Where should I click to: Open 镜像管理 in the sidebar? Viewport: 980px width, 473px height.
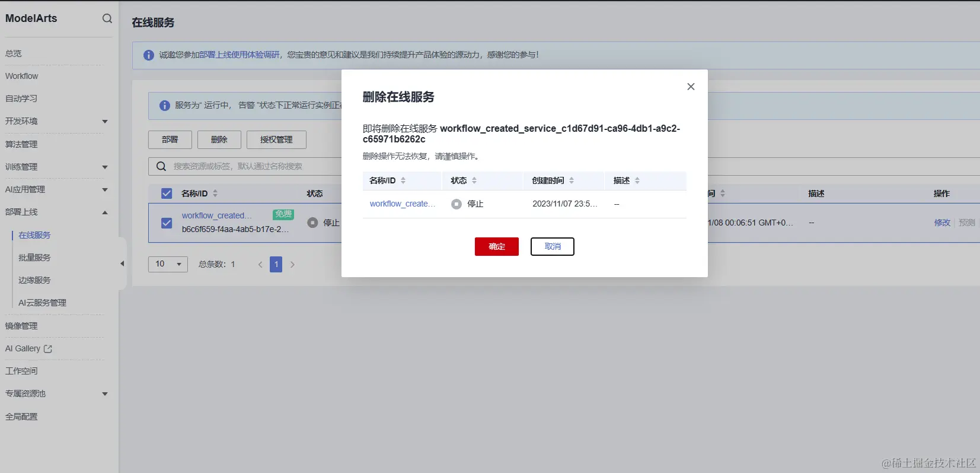21,326
